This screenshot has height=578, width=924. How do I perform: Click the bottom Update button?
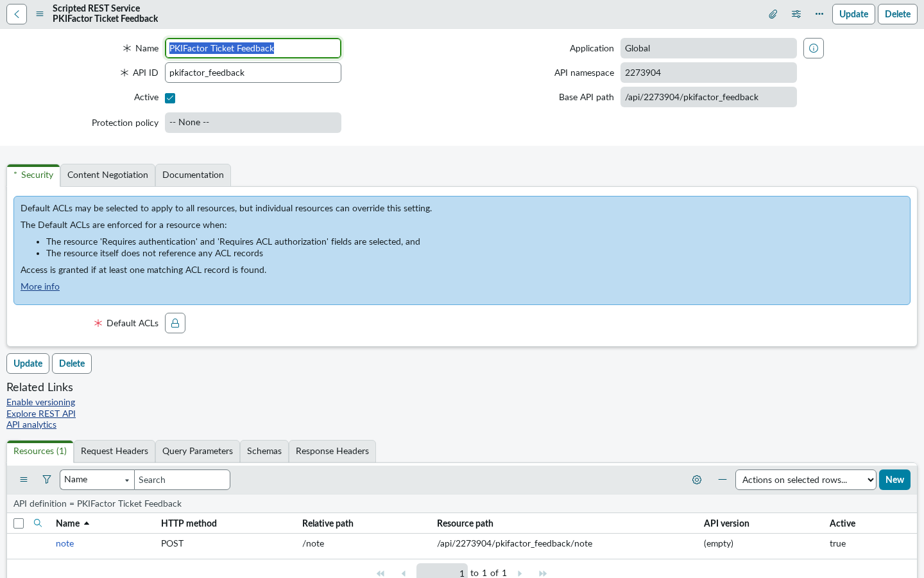(28, 363)
